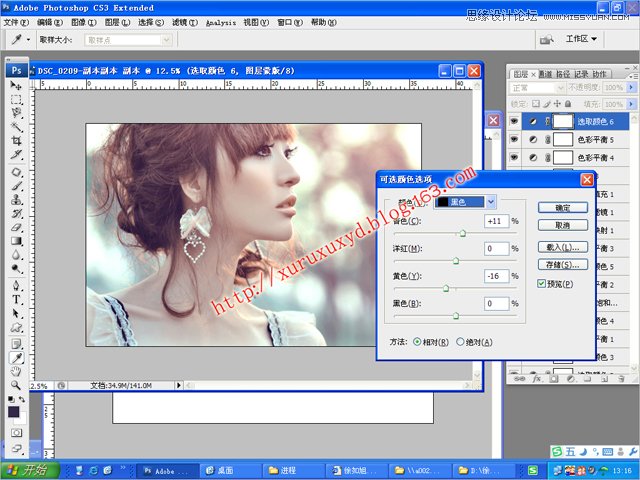Click the 选取颜色 6 layer mask thumbnail

point(563,121)
